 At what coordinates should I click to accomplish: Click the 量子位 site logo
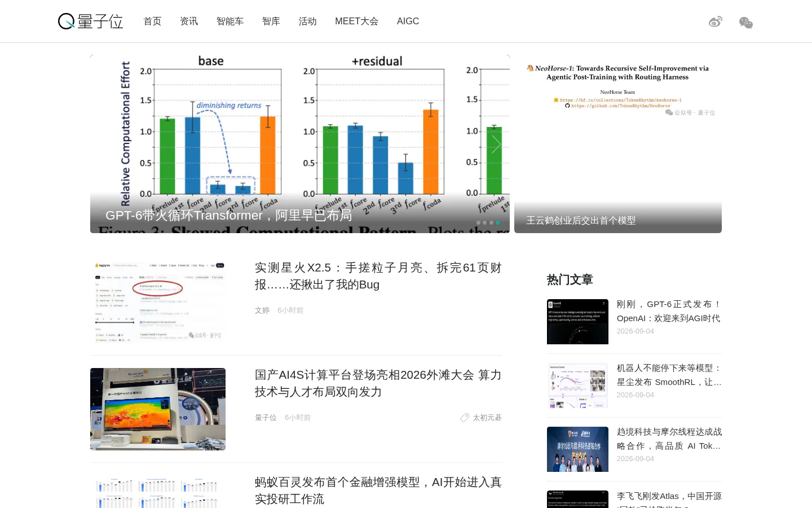(91, 21)
